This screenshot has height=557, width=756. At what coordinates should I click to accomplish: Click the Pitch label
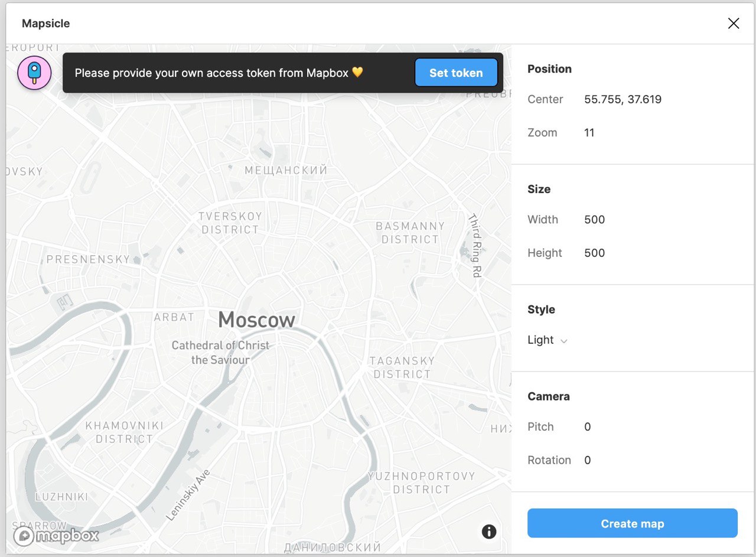coord(540,427)
